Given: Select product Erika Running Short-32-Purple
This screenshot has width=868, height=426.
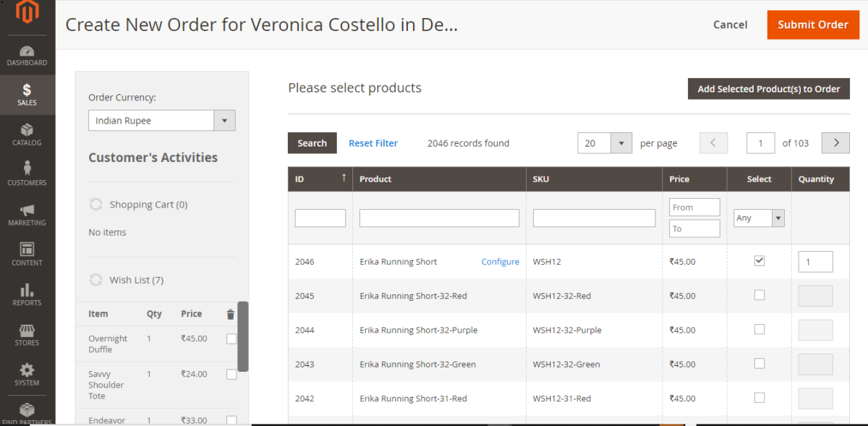Looking at the screenshot, I should tap(759, 329).
